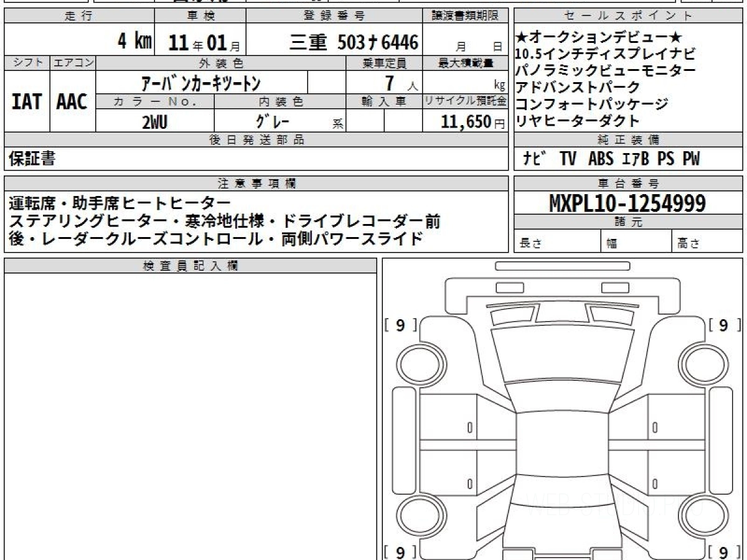The height and width of the screenshot is (560, 747).
Task: Select ABS in genuine equipment
Action: (601, 159)
